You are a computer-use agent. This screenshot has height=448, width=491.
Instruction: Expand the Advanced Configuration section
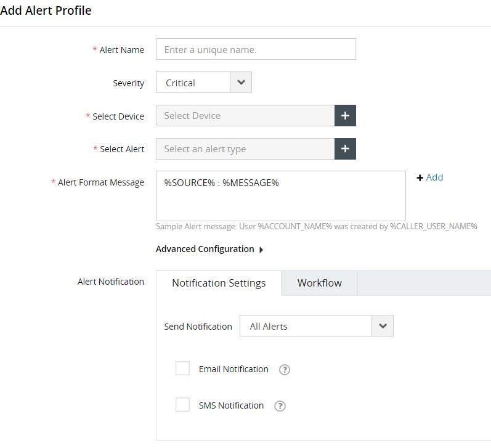205,249
